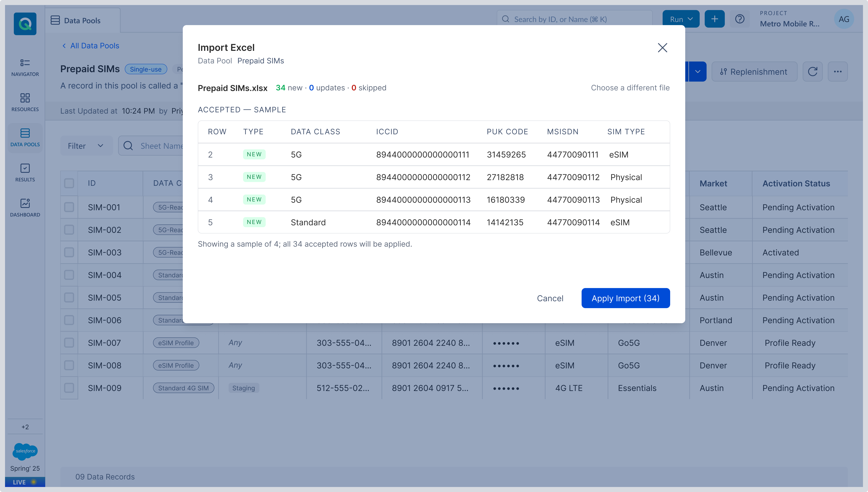The width and height of the screenshot is (868, 492).
Task: Click the Staging tag on SIM-009
Action: [243, 388]
